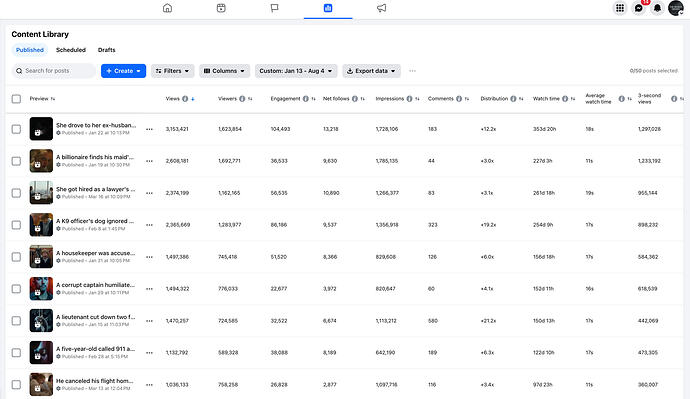Open the Ads megaphone icon in top navigation

382,8
